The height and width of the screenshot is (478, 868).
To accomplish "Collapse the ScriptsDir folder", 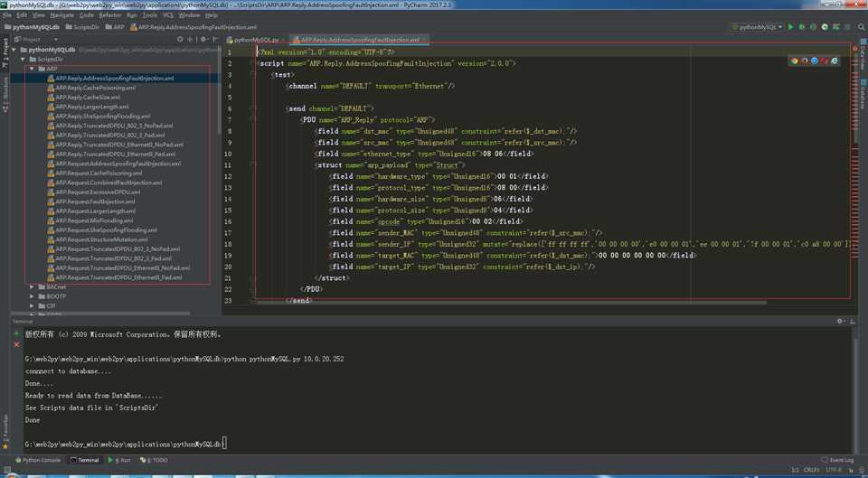I will point(24,59).
